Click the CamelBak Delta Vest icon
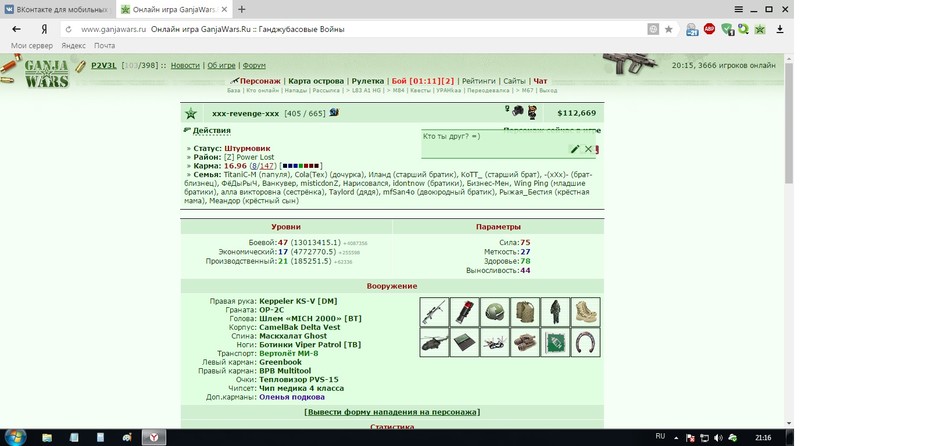 (525, 312)
